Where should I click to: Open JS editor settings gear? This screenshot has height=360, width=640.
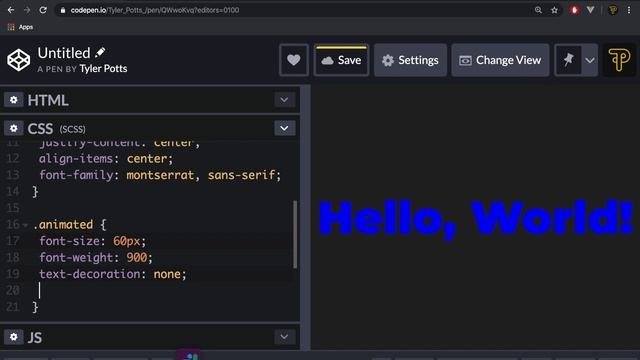point(13,337)
